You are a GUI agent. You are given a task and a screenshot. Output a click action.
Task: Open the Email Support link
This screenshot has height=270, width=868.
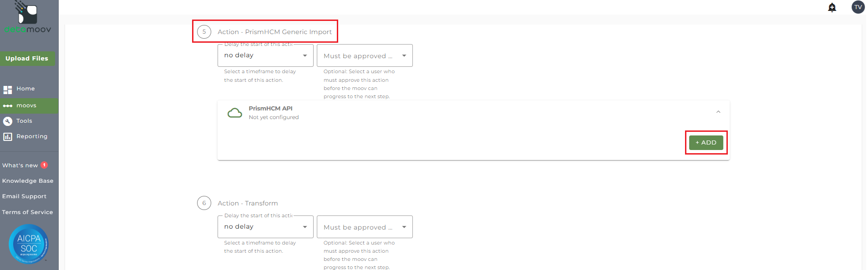pos(24,196)
